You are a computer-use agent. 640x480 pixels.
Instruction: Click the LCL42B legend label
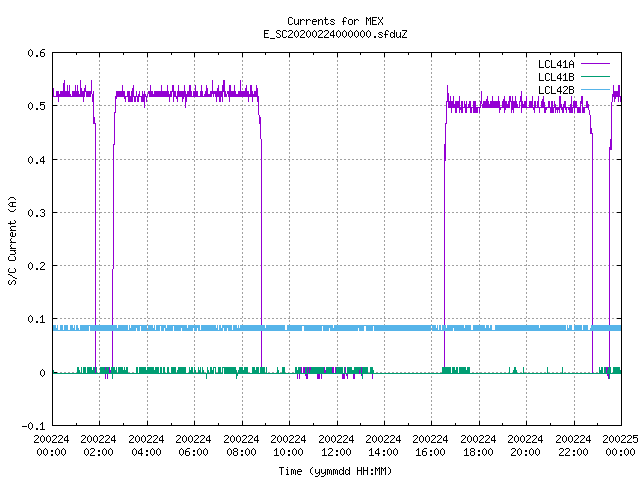click(556, 90)
